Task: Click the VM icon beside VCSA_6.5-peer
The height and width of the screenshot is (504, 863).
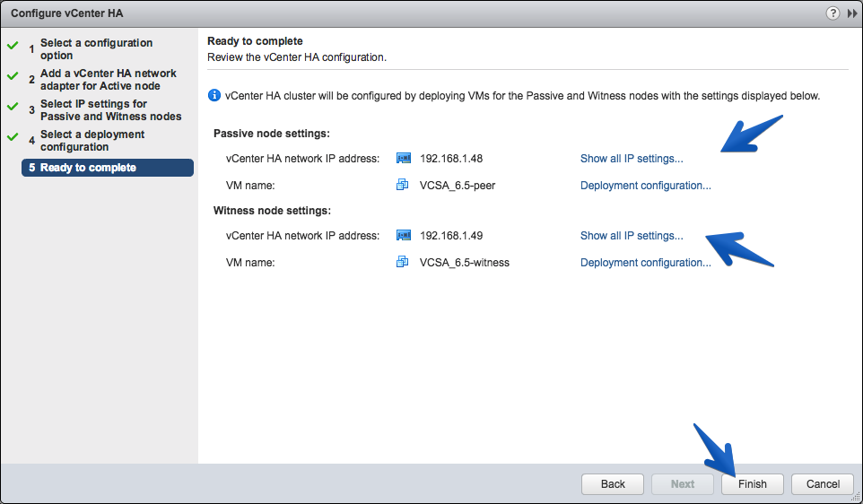Action: 402,185
